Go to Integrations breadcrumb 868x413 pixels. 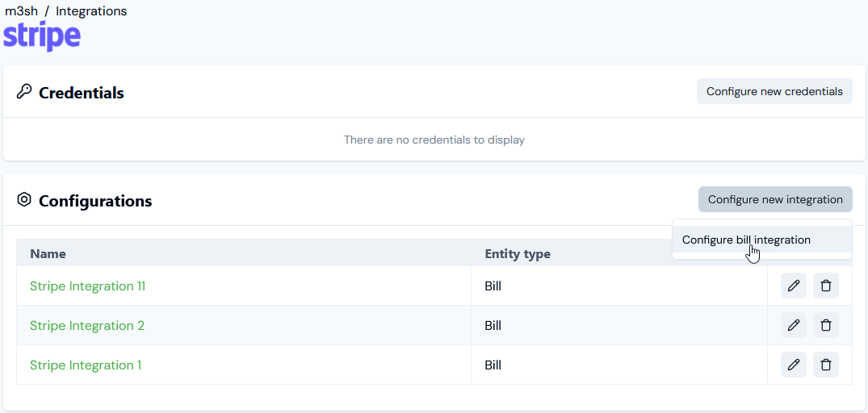point(91,10)
